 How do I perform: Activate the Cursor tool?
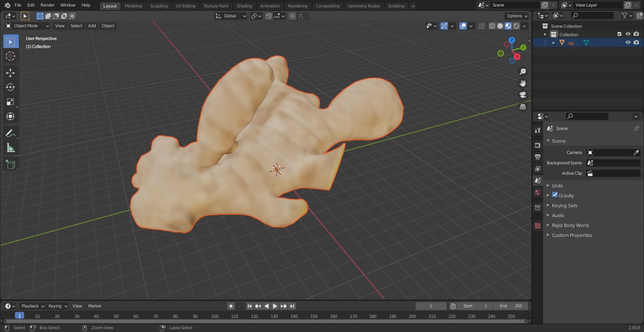click(10, 56)
